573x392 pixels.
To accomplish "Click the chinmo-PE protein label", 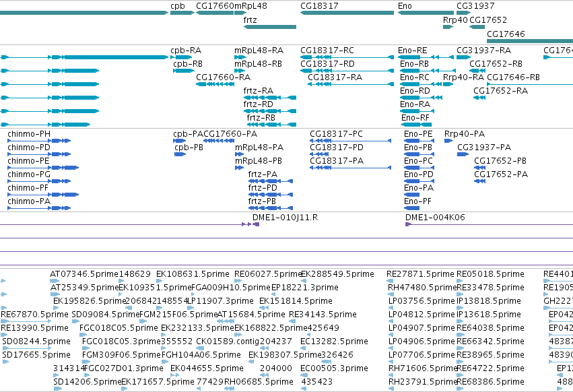I will (28, 161).
